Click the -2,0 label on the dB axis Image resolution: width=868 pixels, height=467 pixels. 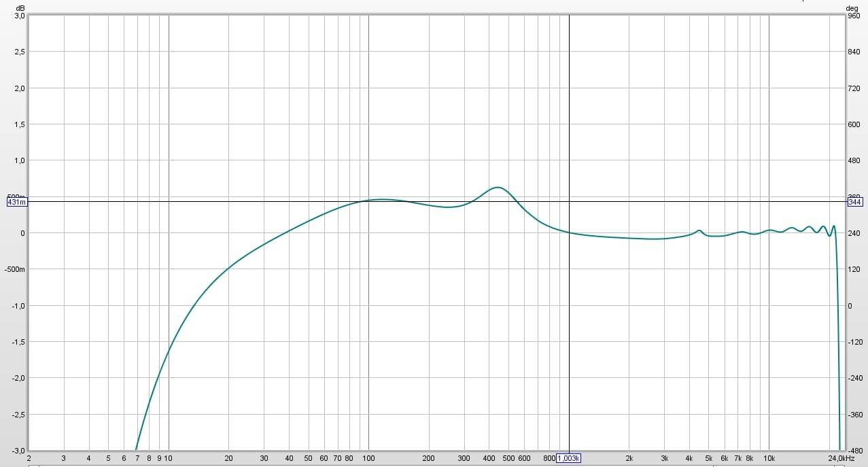tap(19, 378)
